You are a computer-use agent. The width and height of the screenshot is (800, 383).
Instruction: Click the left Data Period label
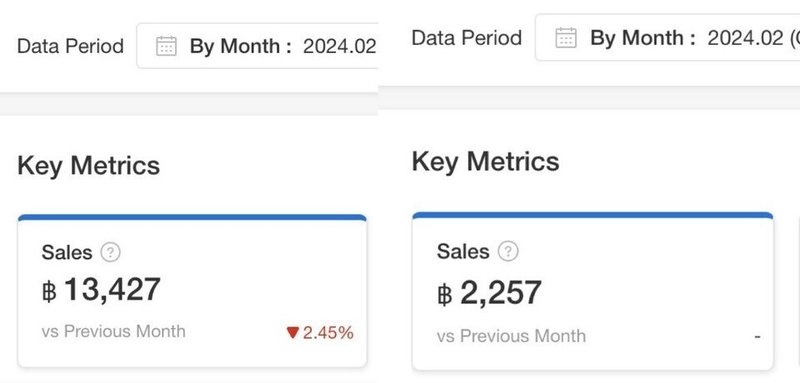[70, 46]
